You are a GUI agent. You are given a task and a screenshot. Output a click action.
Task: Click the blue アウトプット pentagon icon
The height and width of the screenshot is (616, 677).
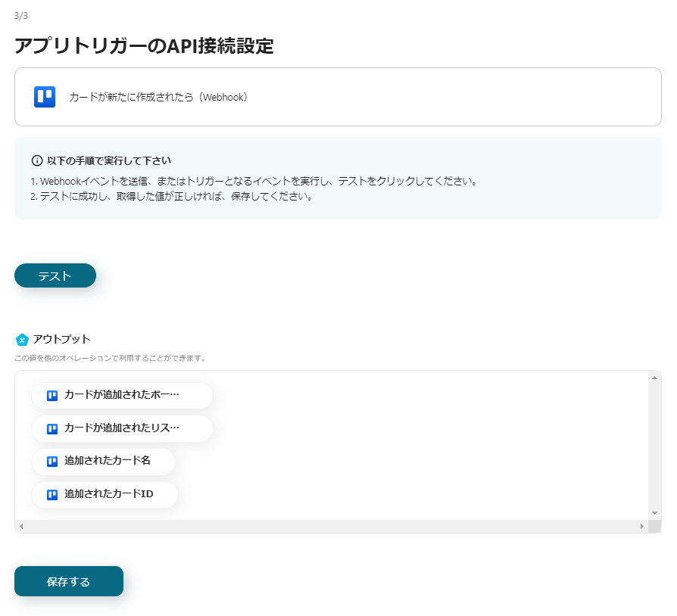[22, 339]
